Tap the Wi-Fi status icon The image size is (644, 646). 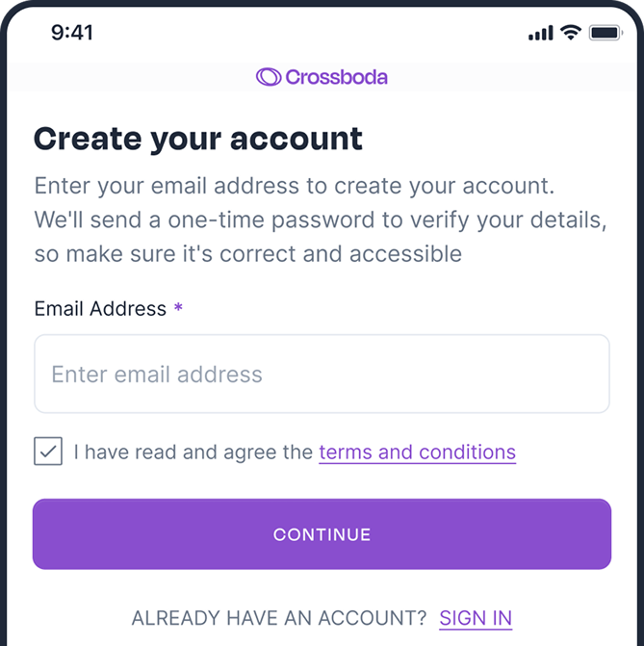571,33
